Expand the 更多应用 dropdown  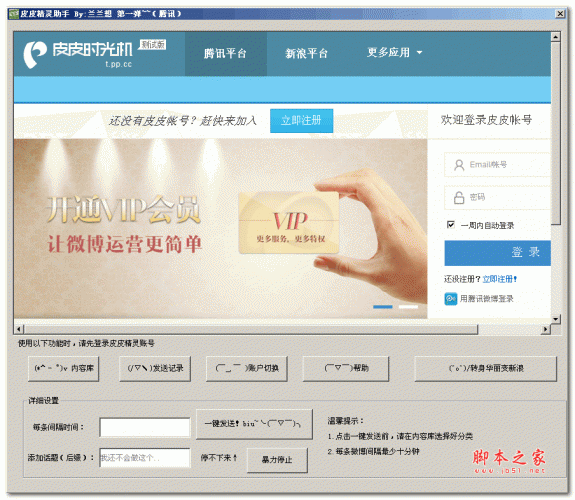[395, 52]
